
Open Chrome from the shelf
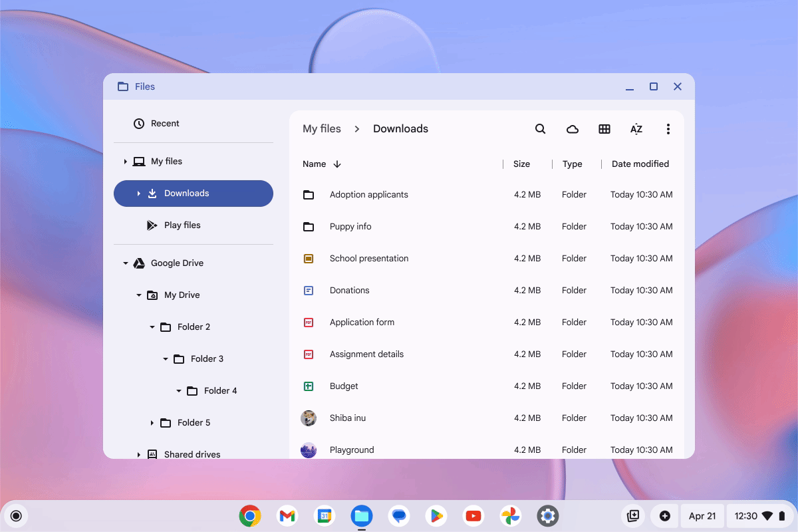(250, 515)
